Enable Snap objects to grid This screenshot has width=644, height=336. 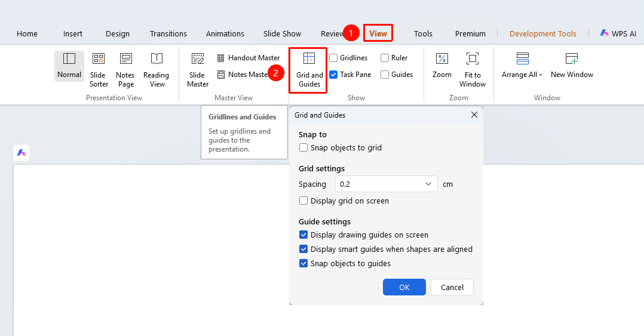point(303,147)
